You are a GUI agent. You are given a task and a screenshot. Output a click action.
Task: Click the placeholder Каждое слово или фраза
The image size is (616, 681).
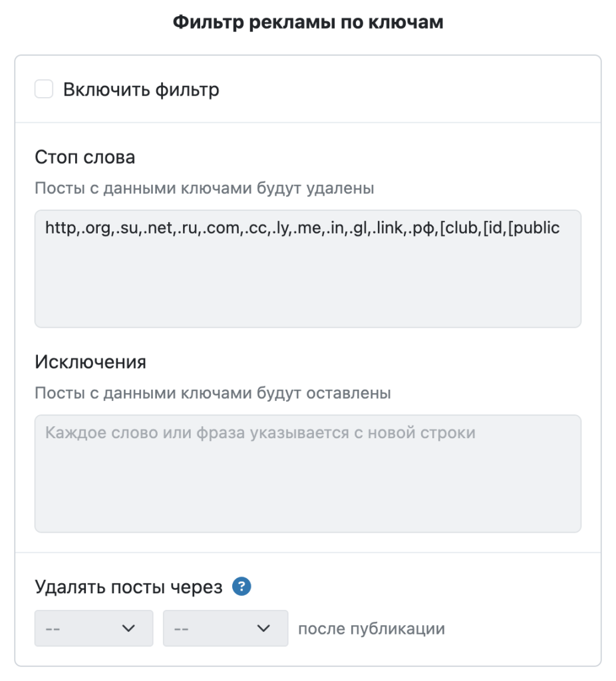[x=259, y=433]
